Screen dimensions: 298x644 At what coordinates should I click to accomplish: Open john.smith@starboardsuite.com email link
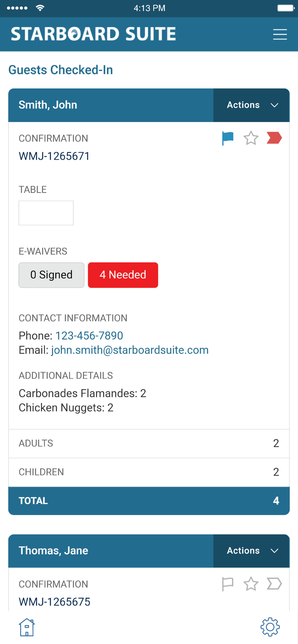pyautogui.click(x=130, y=350)
